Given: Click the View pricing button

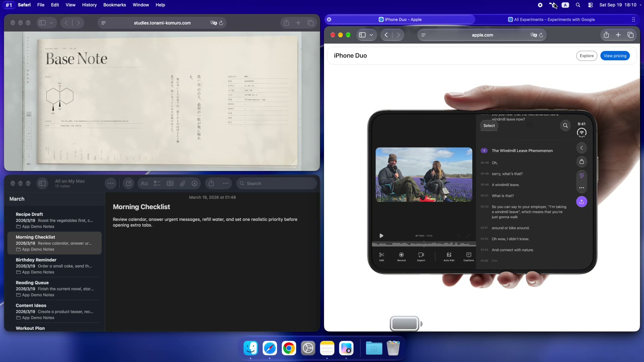Looking at the screenshot, I should [615, 56].
